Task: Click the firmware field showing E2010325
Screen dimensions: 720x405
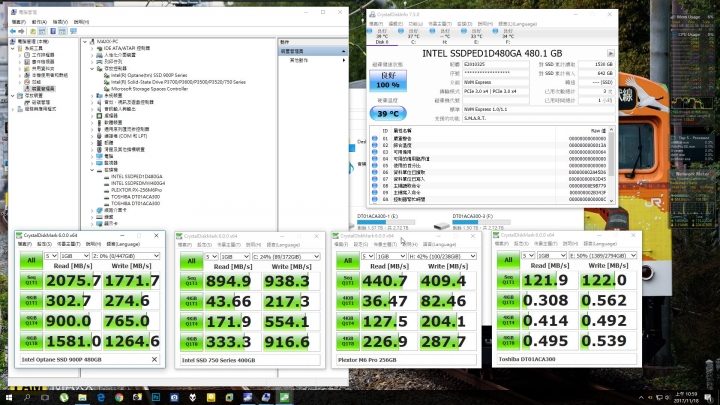Action: tap(496, 65)
